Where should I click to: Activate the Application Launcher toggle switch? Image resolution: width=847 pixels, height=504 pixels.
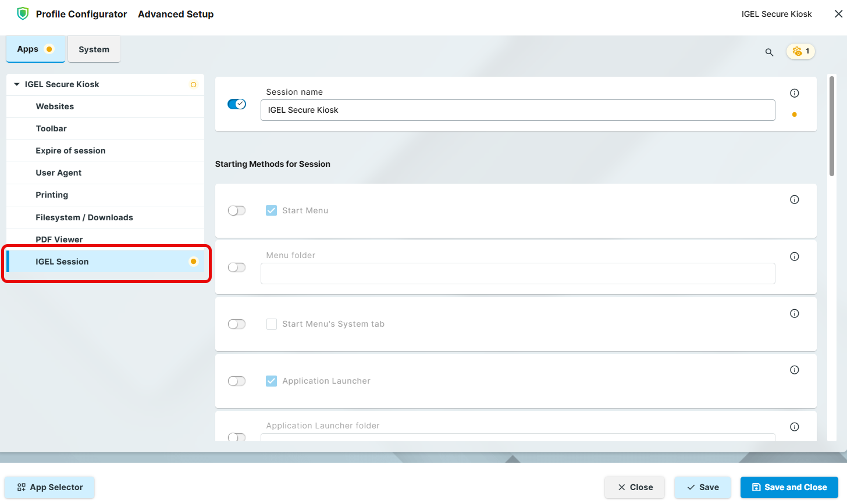[x=237, y=381]
